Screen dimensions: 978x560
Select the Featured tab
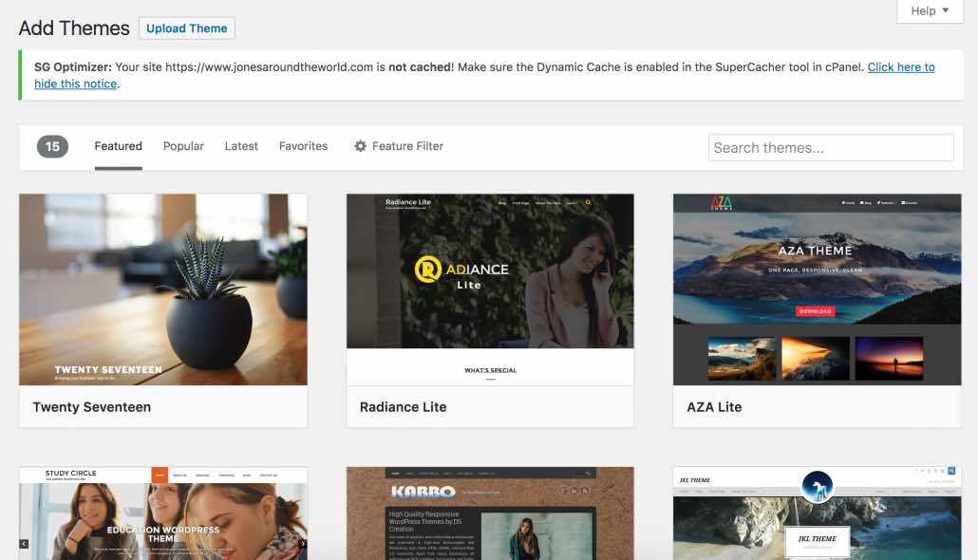119,146
